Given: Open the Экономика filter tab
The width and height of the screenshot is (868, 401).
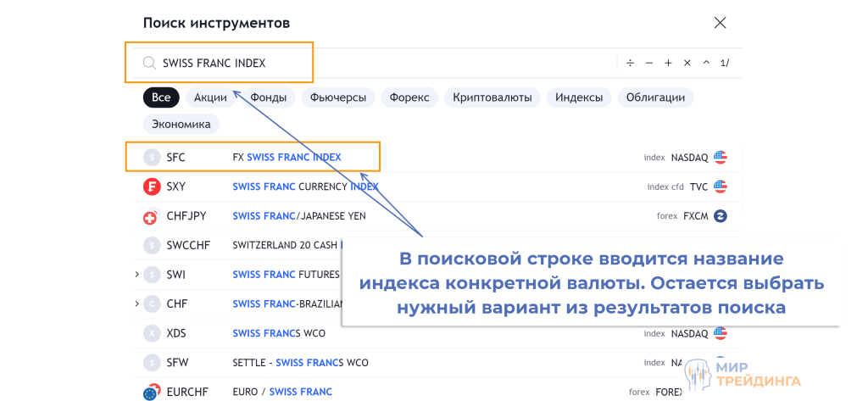Looking at the screenshot, I should pos(181,124).
